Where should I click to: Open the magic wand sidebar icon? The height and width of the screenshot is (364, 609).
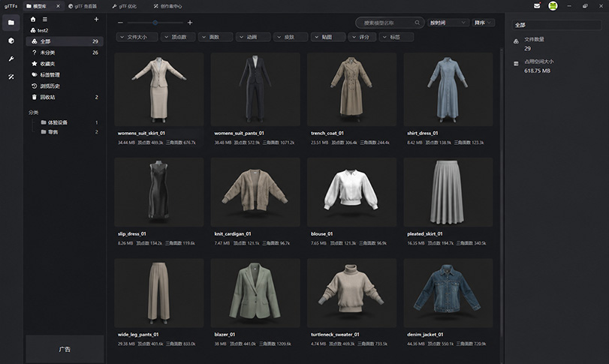(x=11, y=77)
